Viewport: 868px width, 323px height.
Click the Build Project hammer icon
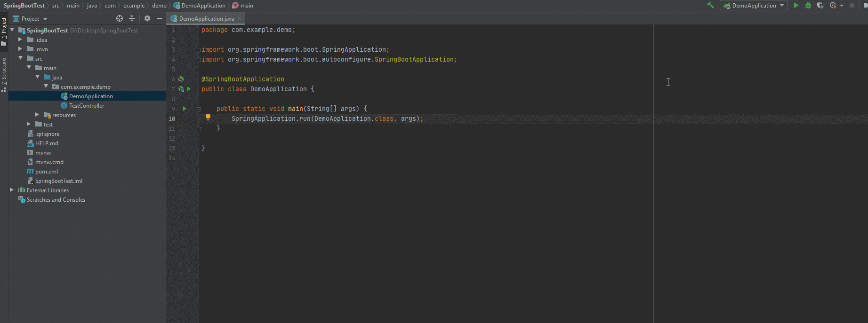click(710, 6)
